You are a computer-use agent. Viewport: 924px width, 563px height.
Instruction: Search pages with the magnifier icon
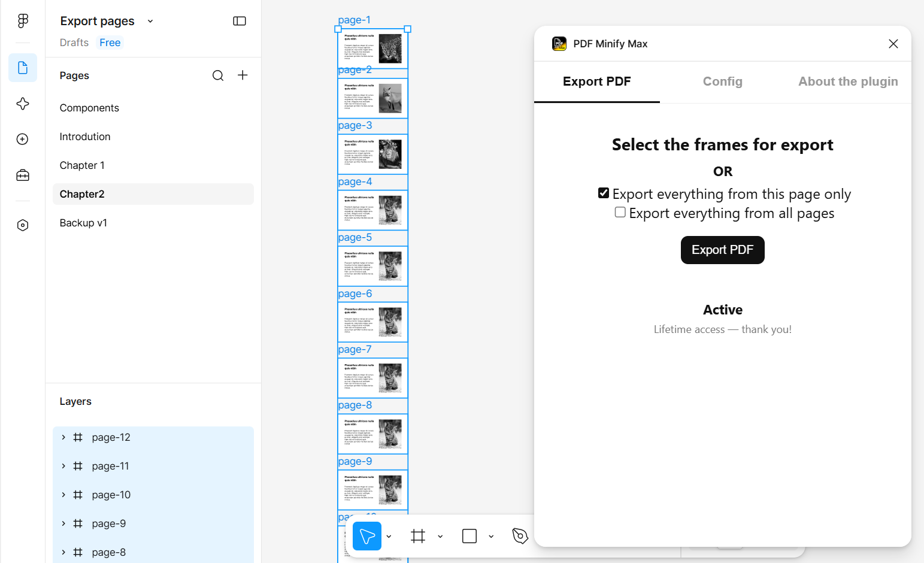pos(218,75)
